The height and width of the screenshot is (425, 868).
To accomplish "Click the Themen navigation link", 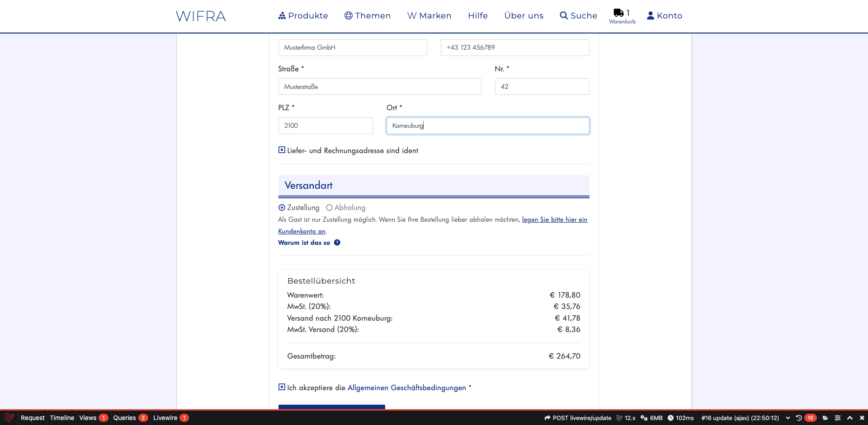I will tap(368, 16).
